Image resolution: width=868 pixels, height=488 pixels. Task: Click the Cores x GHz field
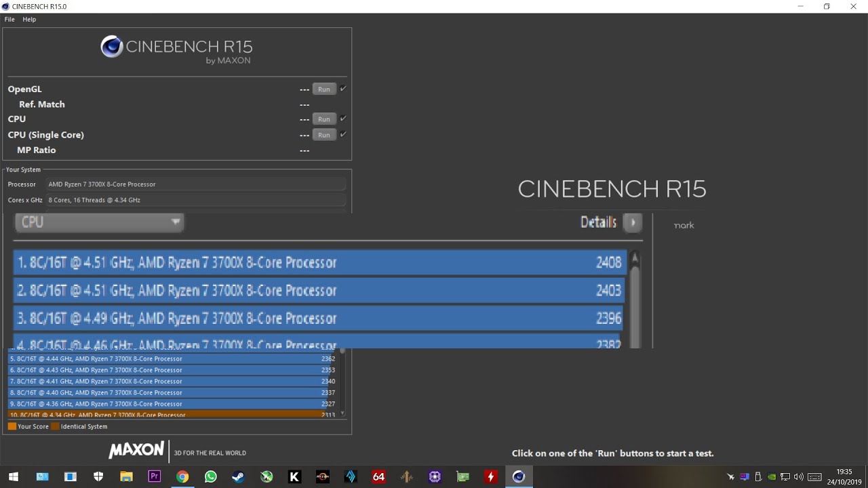click(196, 200)
